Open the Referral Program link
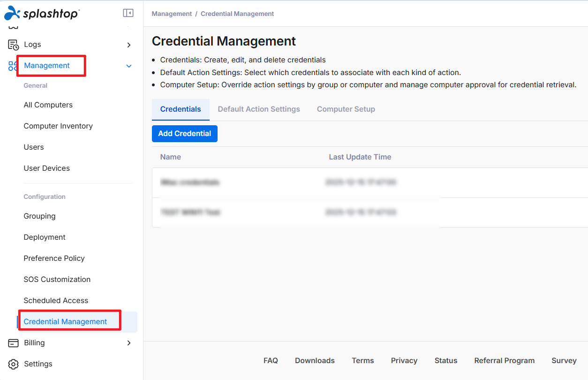588x380 pixels. (x=505, y=361)
